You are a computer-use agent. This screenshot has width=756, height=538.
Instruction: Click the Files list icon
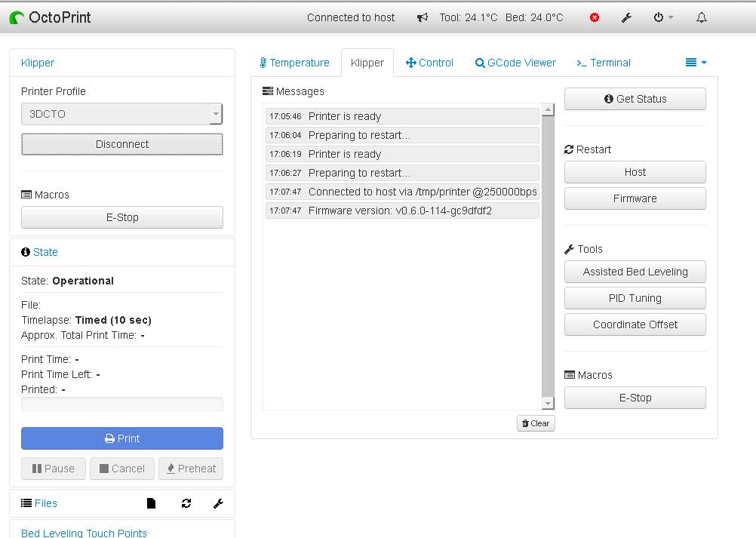pyautogui.click(x=26, y=503)
